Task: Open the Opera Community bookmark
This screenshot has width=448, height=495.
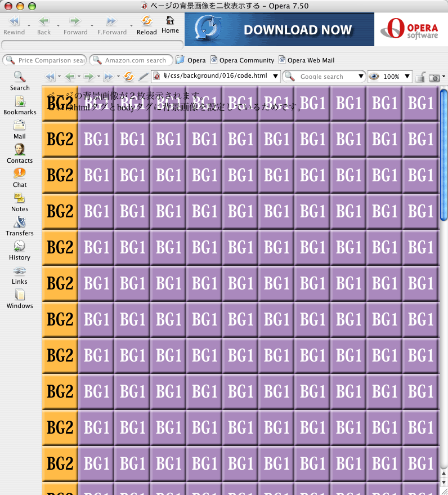Action: pos(242,60)
